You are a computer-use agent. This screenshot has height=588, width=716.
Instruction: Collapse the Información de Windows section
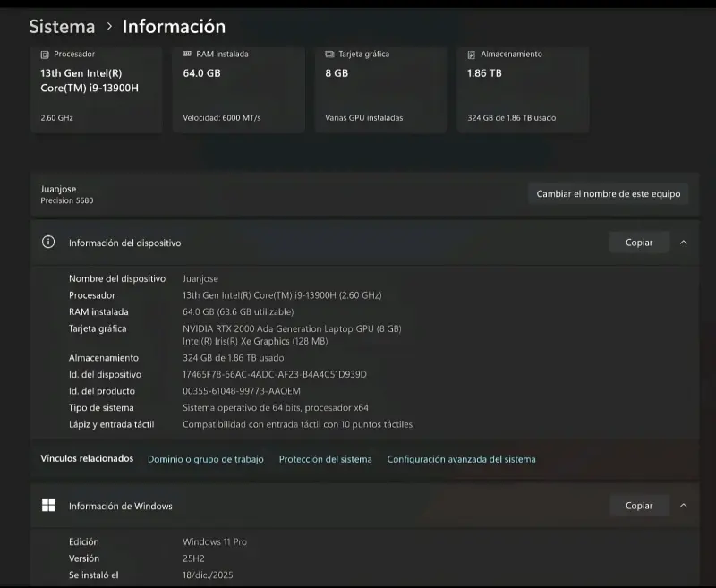tap(684, 506)
